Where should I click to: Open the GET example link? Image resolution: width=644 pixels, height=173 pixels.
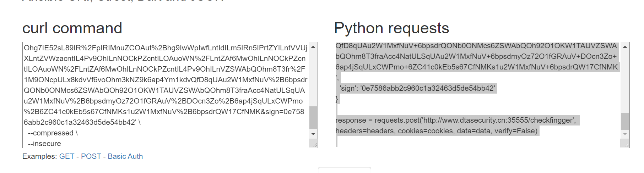pos(67,156)
